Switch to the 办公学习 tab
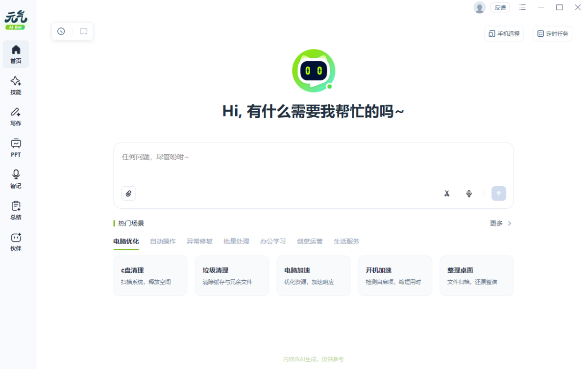The image size is (588, 369). click(x=273, y=241)
